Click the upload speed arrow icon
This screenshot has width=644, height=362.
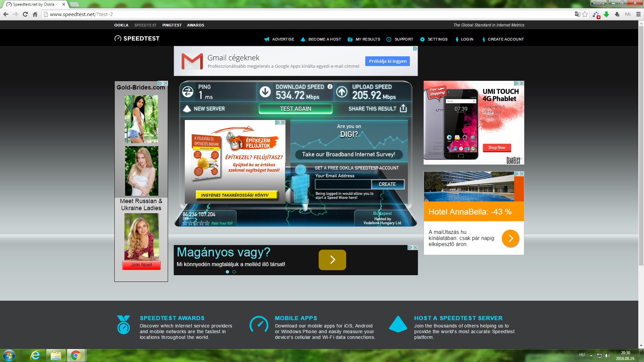(x=342, y=92)
